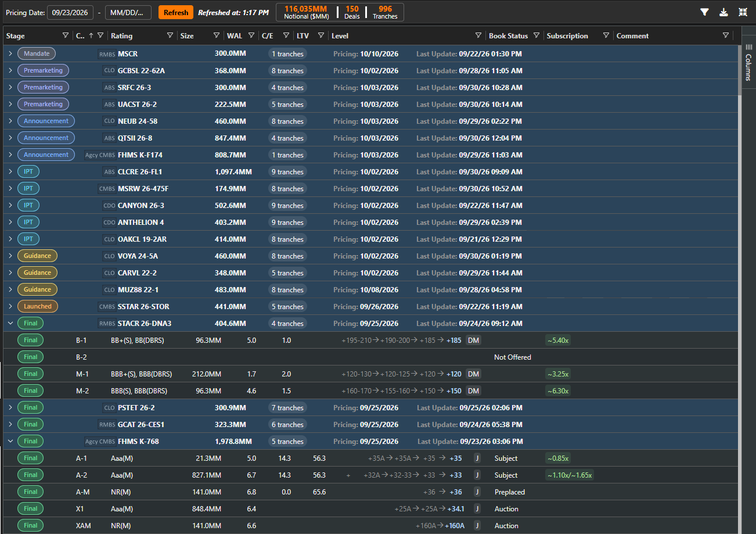
Task: Click the sort arrow in the C.. column header
Action: tap(91, 36)
